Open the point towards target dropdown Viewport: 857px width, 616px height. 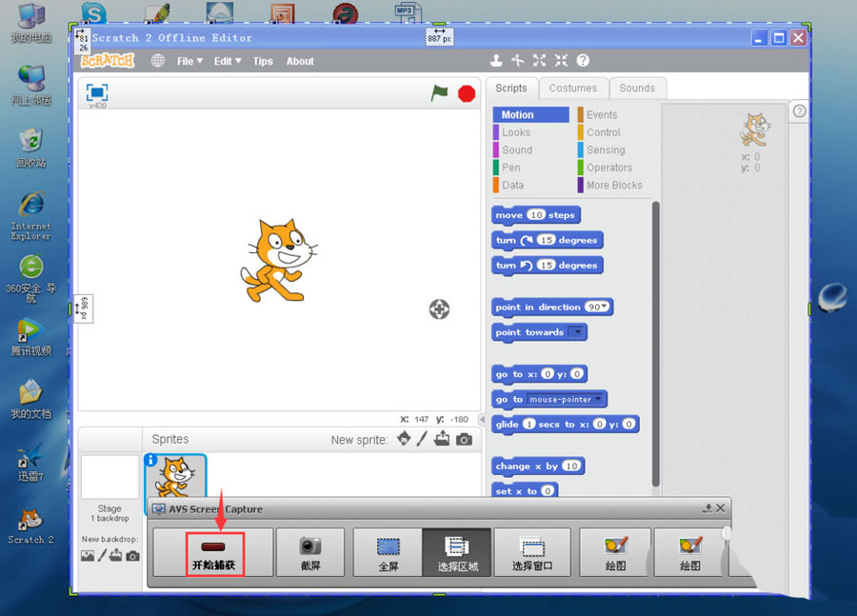(x=576, y=331)
